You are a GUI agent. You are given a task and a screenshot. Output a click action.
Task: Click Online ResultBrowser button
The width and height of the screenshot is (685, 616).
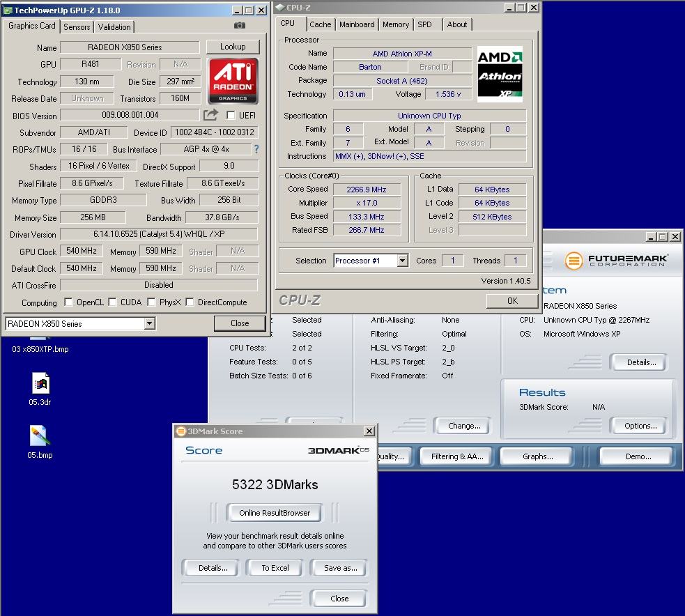(x=275, y=513)
